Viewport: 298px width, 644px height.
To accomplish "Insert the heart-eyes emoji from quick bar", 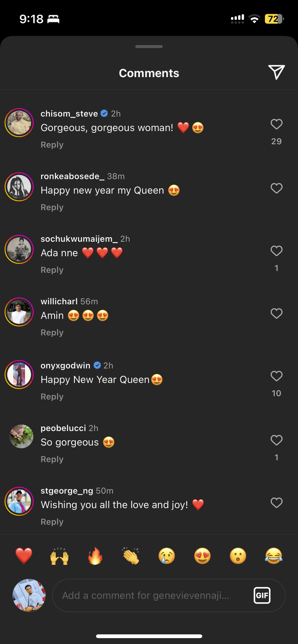I will pos(202,556).
